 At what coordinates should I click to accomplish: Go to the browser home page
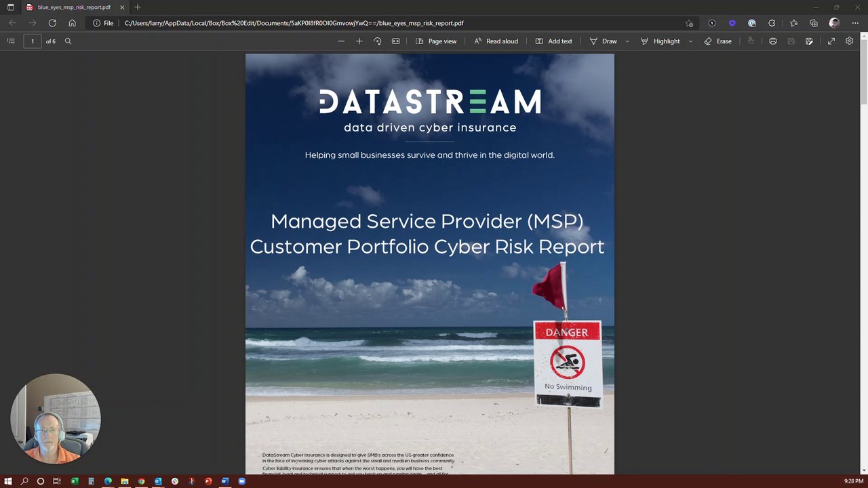(x=73, y=23)
